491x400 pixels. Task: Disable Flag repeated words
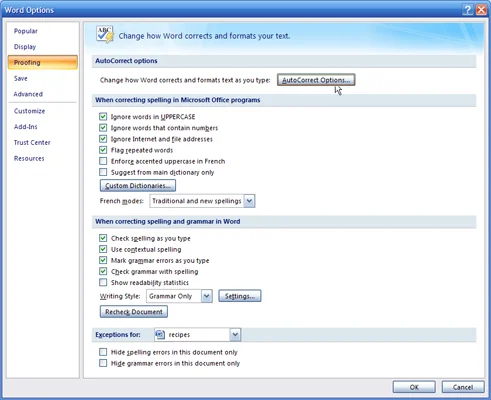pos(103,150)
